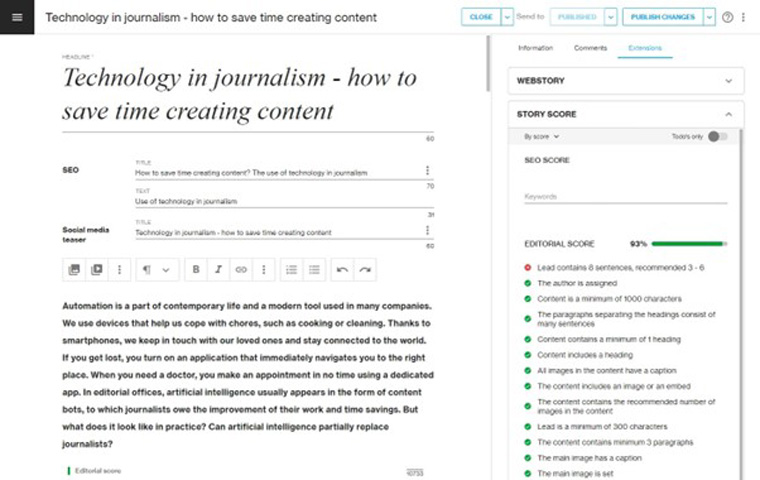
Task: Open the By score sorting dropdown
Action: coord(541,137)
